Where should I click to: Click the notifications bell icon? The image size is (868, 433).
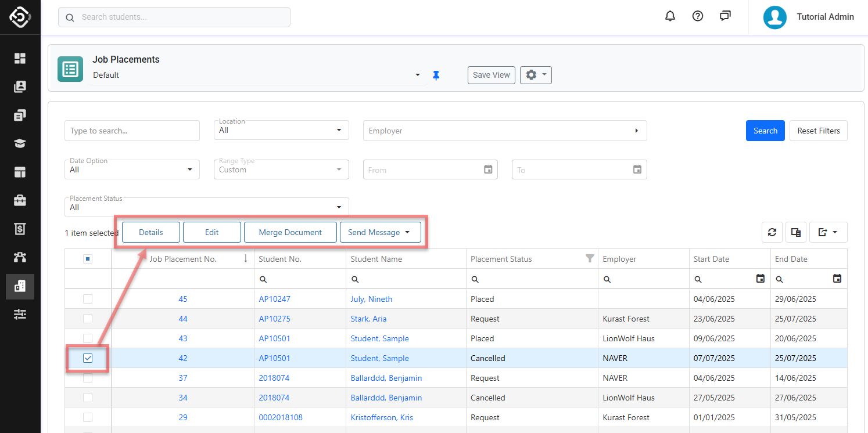pos(670,16)
